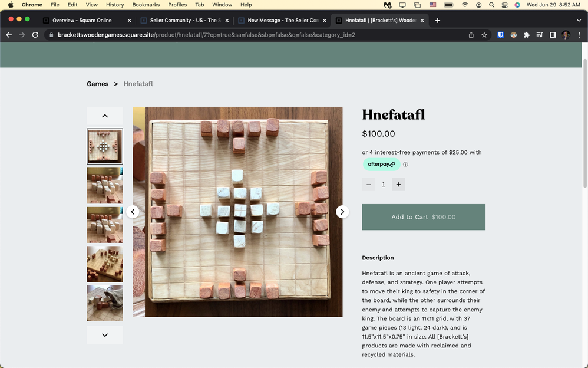
Task: Increase quantity with the plus button
Action: tap(398, 185)
